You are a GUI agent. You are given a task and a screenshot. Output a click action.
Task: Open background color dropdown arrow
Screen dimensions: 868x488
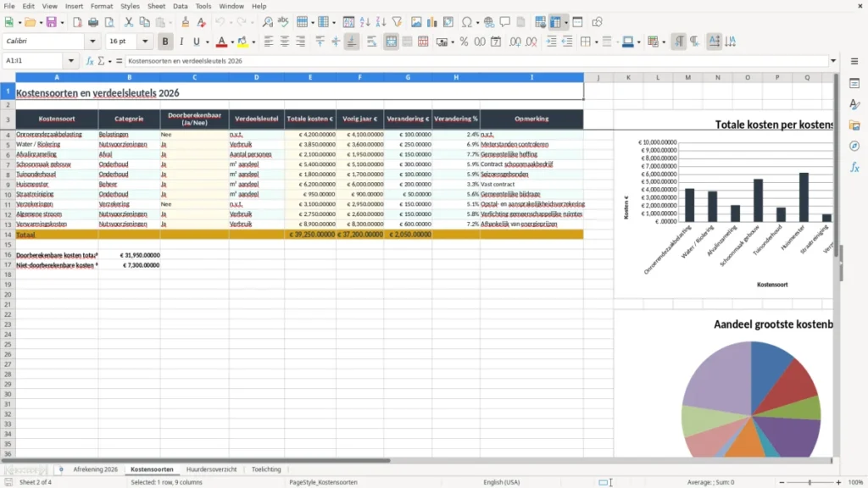coord(253,42)
